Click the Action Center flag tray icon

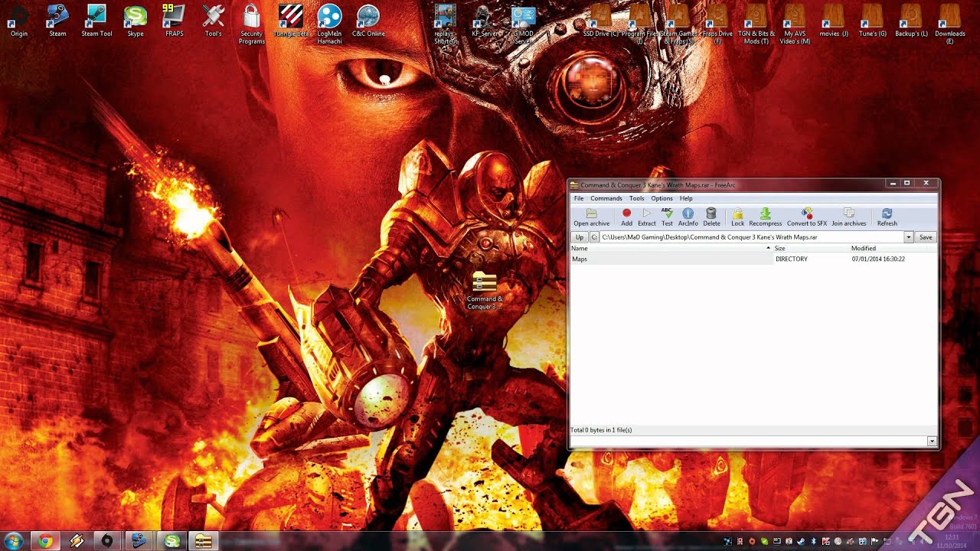[874, 541]
